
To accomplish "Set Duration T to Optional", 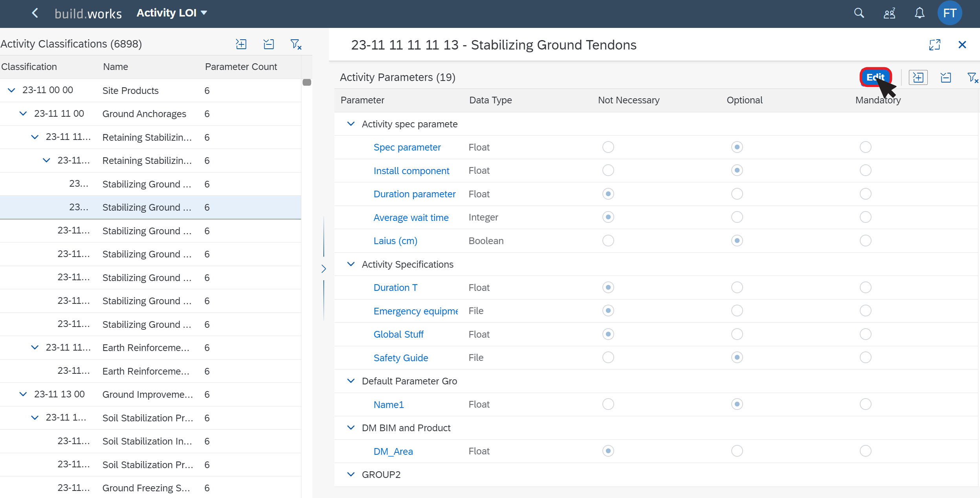I will tap(737, 287).
